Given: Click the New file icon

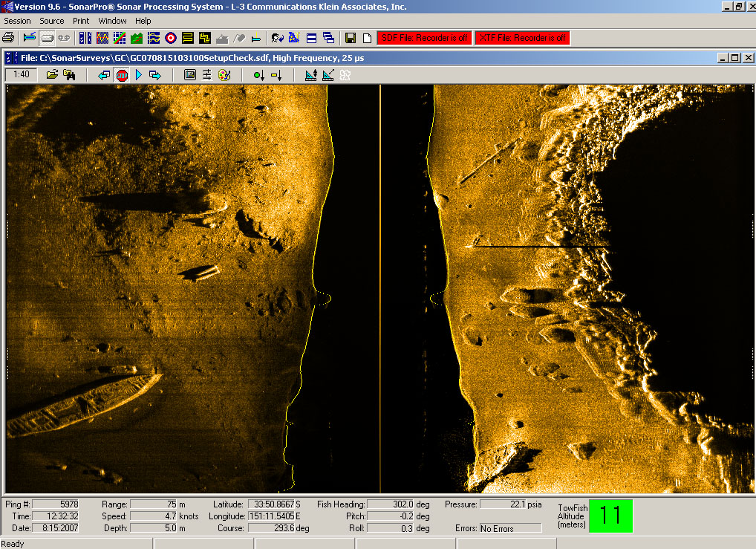Looking at the screenshot, I should (366, 37).
